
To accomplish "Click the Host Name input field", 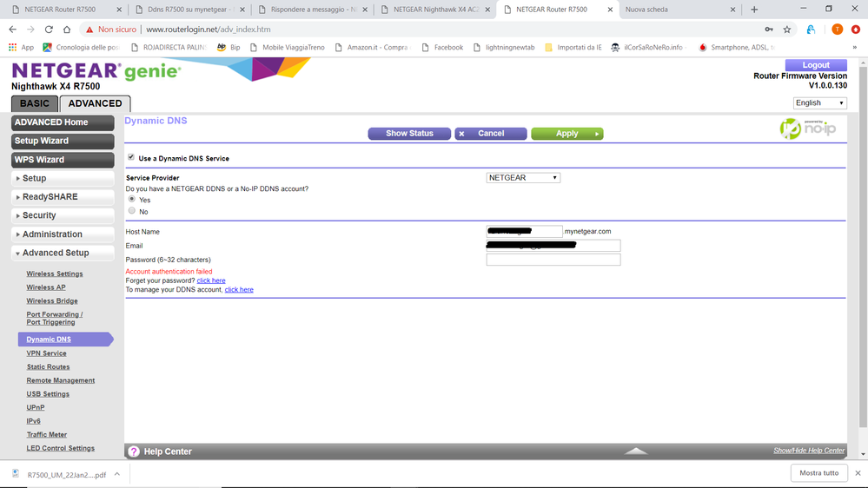I will coord(524,231).
